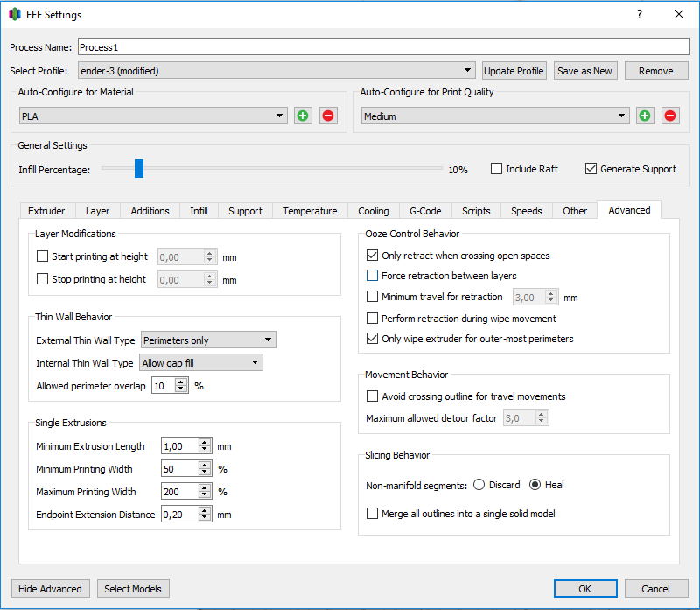Viewport: 700px width, 610px height.
Task: Click the Cancel button
Action: (x=656, y=589)
